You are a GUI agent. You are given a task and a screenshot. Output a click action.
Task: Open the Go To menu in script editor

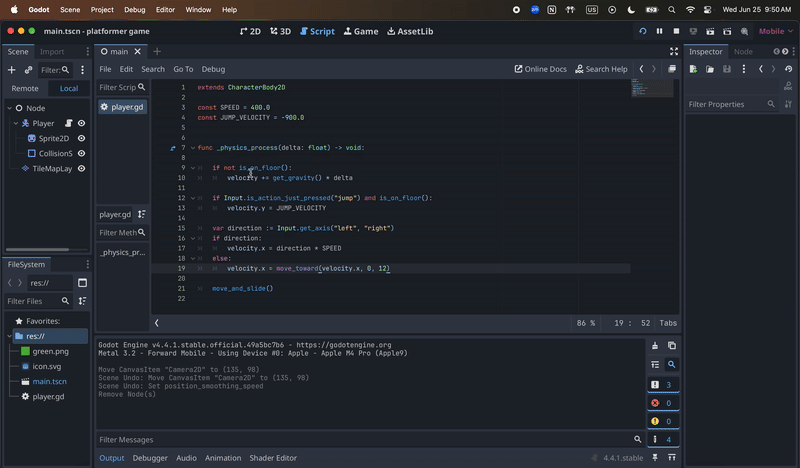point(183,69)
